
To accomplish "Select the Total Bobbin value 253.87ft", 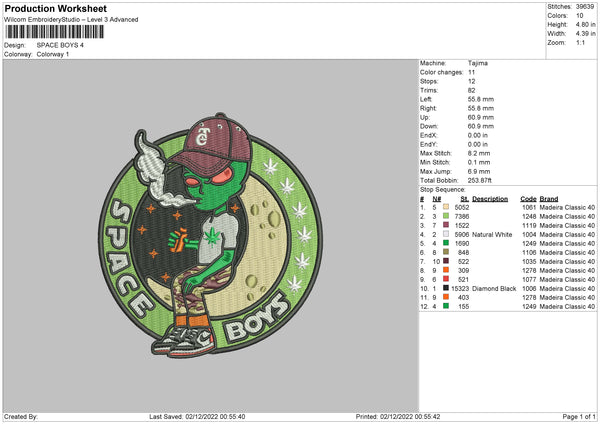I will click(479, 180).
